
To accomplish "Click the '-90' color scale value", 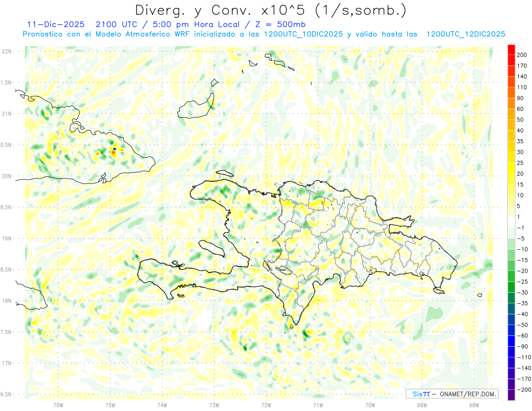I will tap(522, 346).
